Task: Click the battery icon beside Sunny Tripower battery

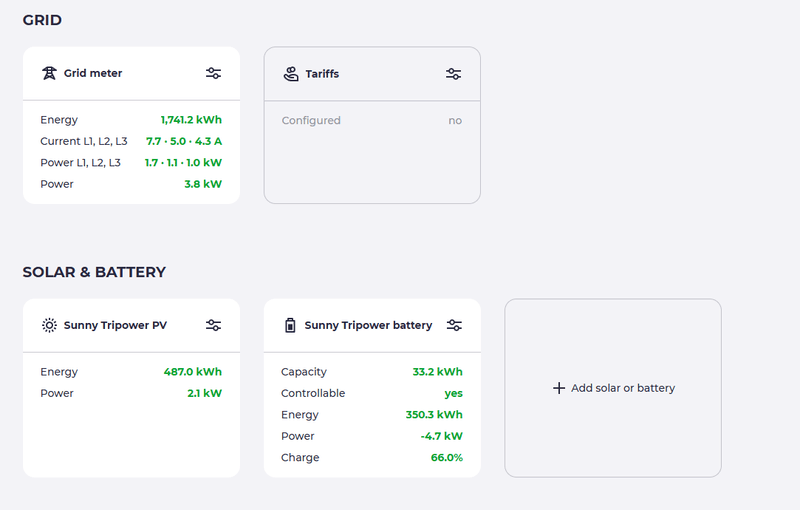Action: point(290,325)
